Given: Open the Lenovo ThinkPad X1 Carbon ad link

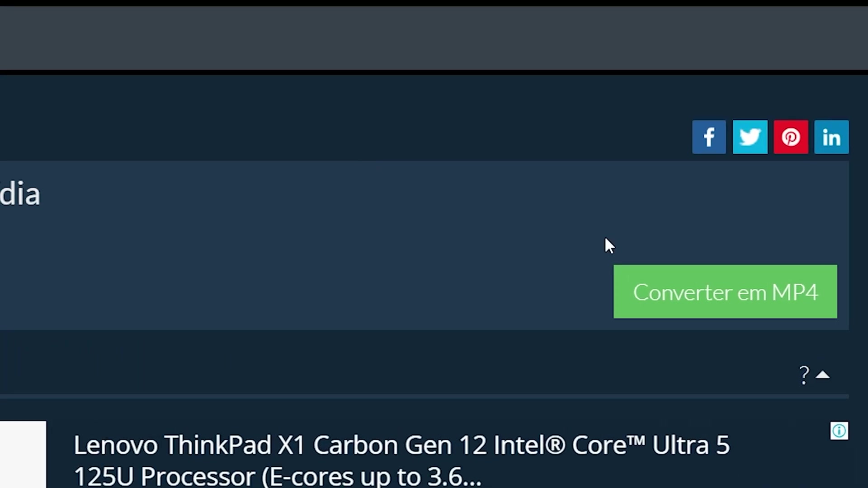Looking at the screenshot, I should click(401, 460).
